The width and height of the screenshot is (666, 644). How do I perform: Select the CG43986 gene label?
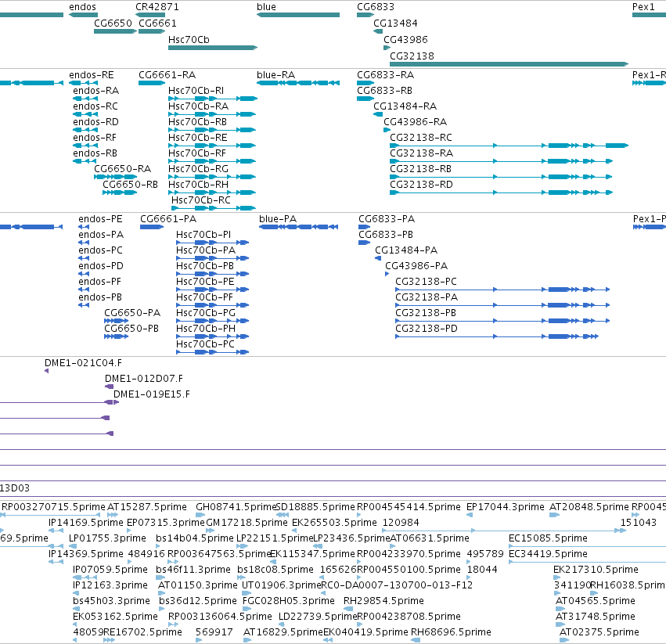(405, 39)
